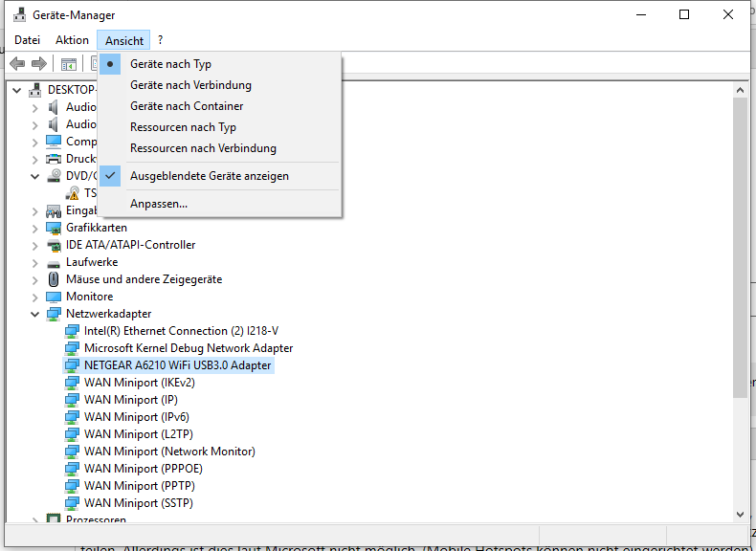Image resolution: width=756 pixels, height=551 pixels.
Task: Expand the Grafikkarten category chevron
Action: pos(35,229)
